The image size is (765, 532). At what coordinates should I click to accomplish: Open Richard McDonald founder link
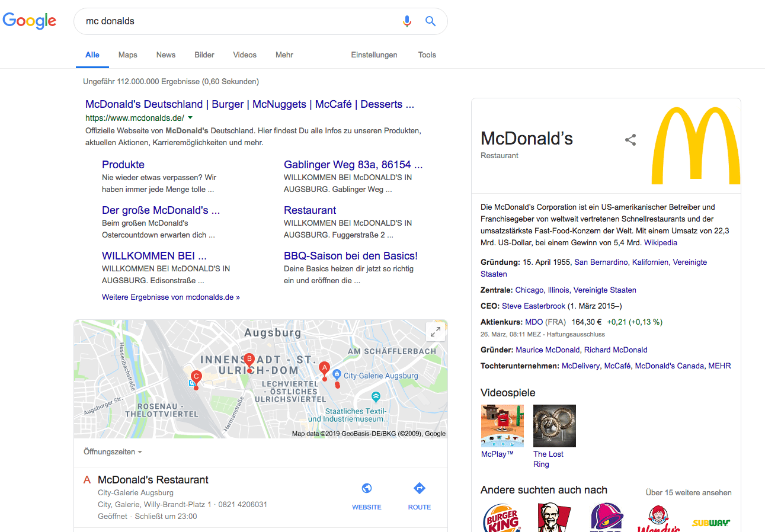pos(616,350)
